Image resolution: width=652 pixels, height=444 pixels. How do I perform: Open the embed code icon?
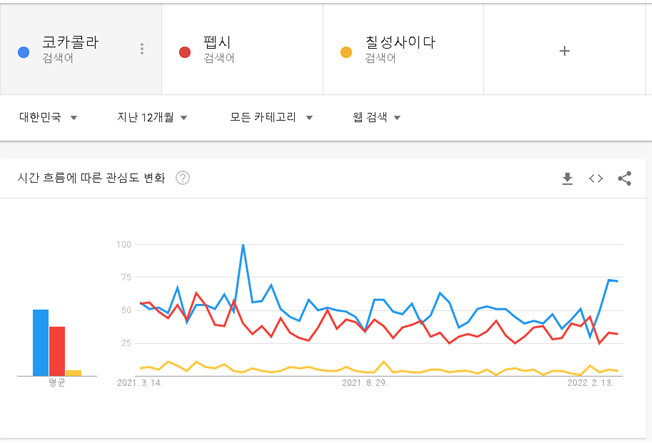[x=596, y=178]
